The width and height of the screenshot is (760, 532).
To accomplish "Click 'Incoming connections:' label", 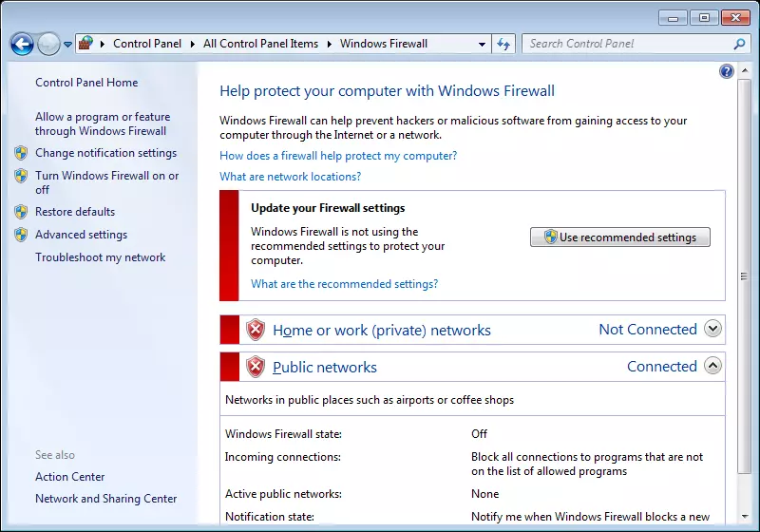I will [x=283, y=457].
